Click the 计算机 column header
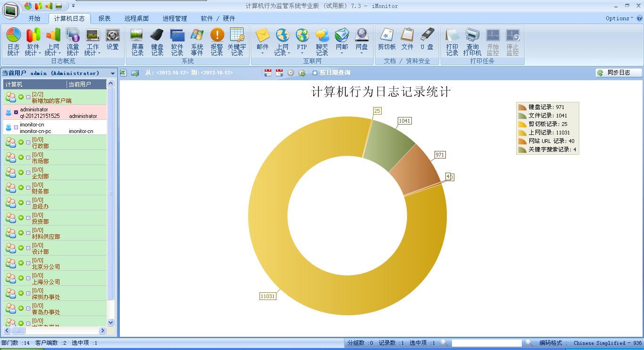The width and height of the screenshot is (644, 350). 34,84
